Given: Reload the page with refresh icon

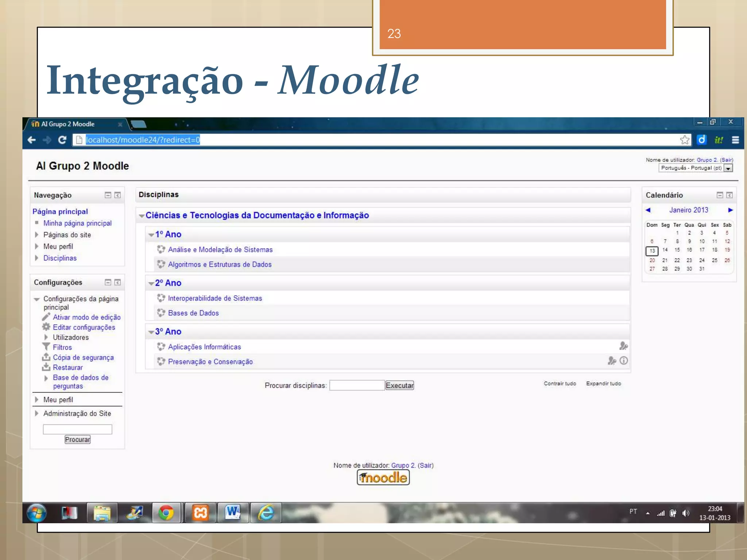Looking at the screenshot, I should (62, 140).
